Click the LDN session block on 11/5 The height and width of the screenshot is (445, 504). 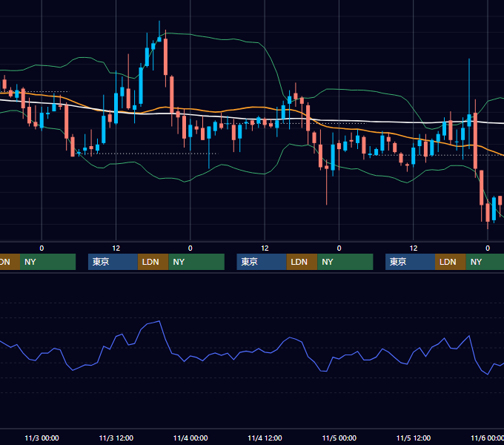451,262
